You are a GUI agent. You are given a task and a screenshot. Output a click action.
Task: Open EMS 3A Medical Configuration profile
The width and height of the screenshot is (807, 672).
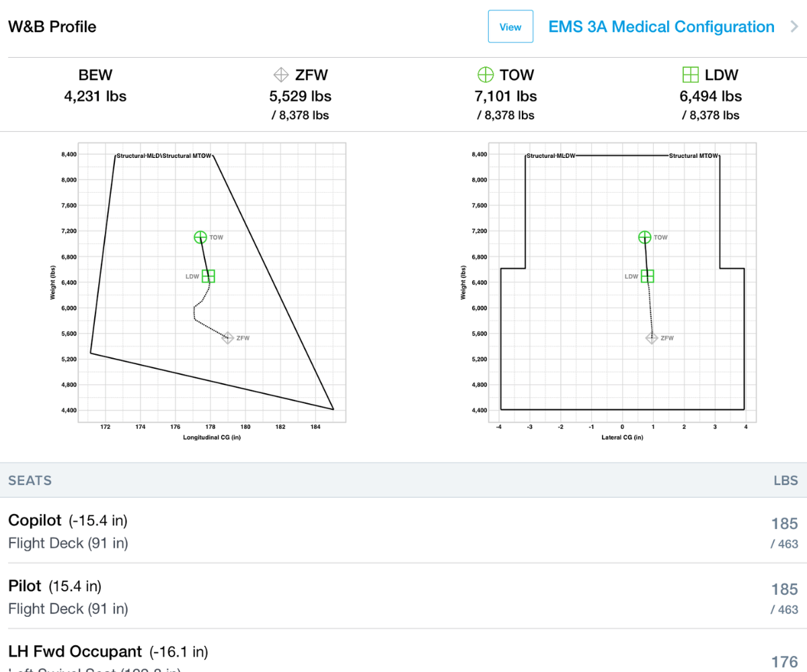pos(661,27)
